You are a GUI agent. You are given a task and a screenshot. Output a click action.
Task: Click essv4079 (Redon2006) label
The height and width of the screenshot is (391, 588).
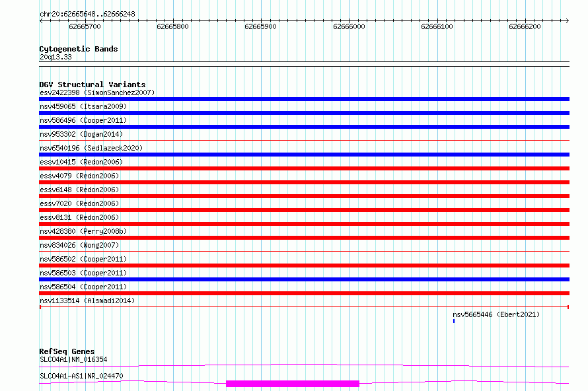(79, 176)
